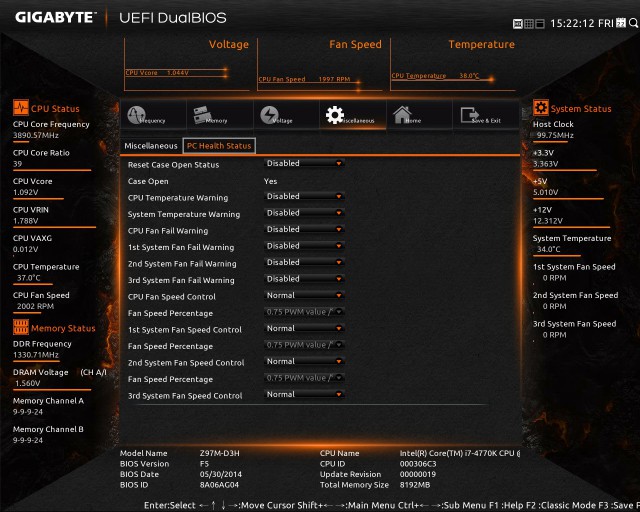
Task: Click the 2nd System Fan Speed 0 RPM
Action: tap(554, 306)
